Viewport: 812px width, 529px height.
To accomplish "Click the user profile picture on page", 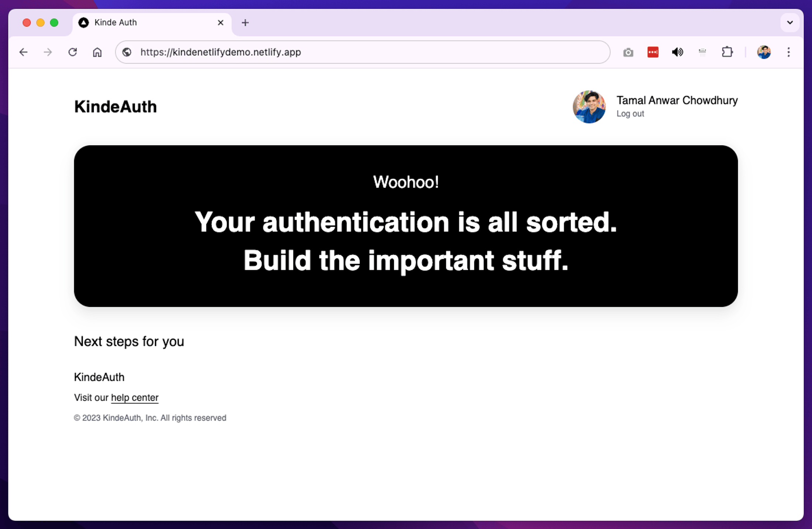I will pos(589,107).
